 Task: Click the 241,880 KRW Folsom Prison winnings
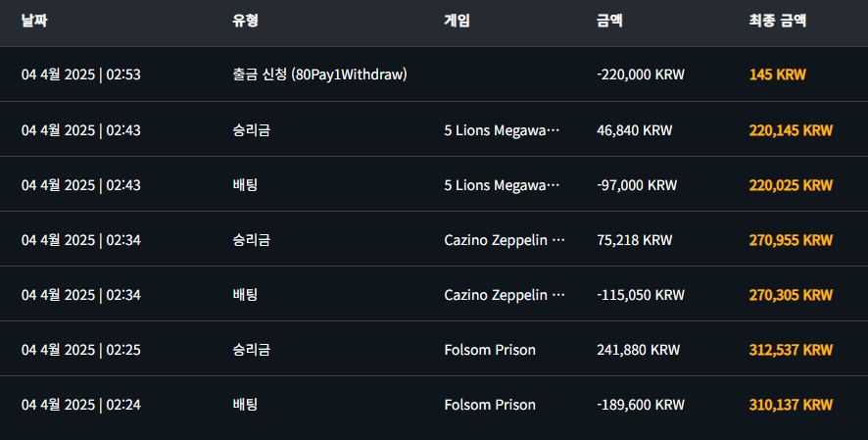pos(638,350)
